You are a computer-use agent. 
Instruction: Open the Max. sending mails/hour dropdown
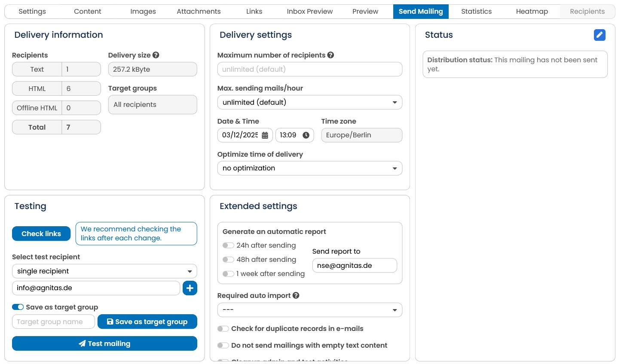click(310, 102)
